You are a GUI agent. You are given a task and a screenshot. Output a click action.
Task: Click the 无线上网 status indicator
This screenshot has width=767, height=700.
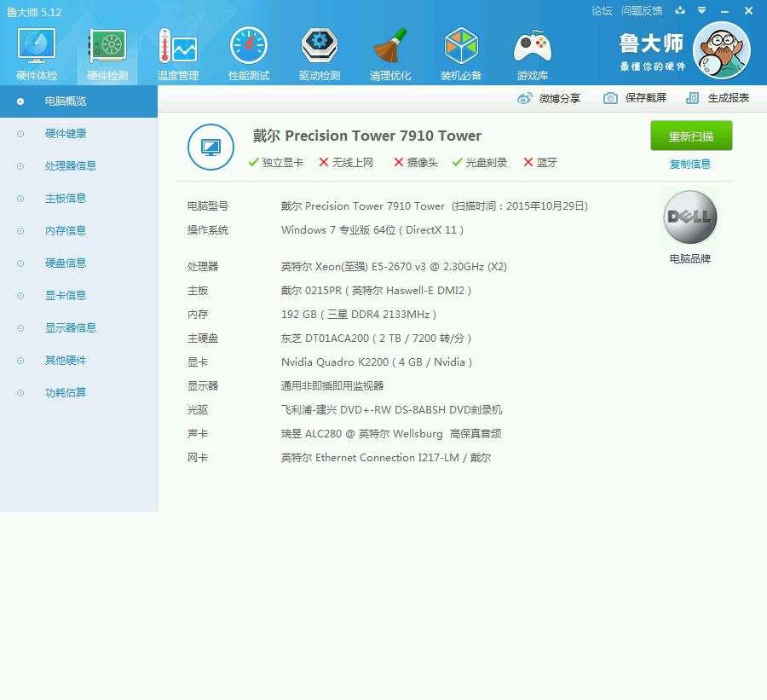click(346, 163)
